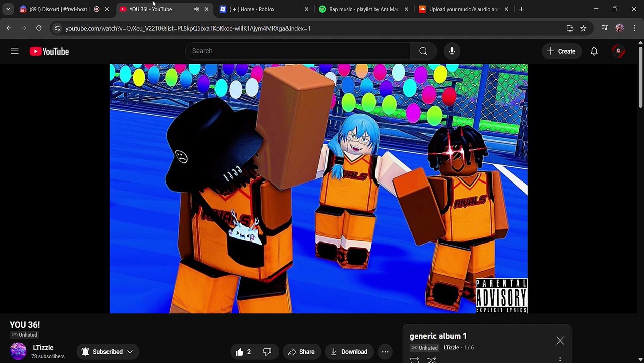Install app icon in address bar
This screenshot has width=644, height=363.
pyautogui.click(x=570, y=28)
